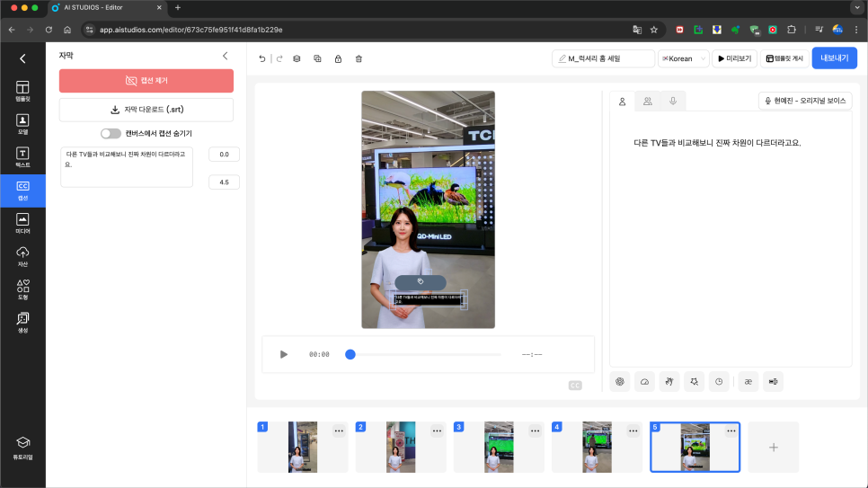This screenshot has width=868, height=488.
Task: Click the speed gauge icon below script
Action: pos(644,382)
